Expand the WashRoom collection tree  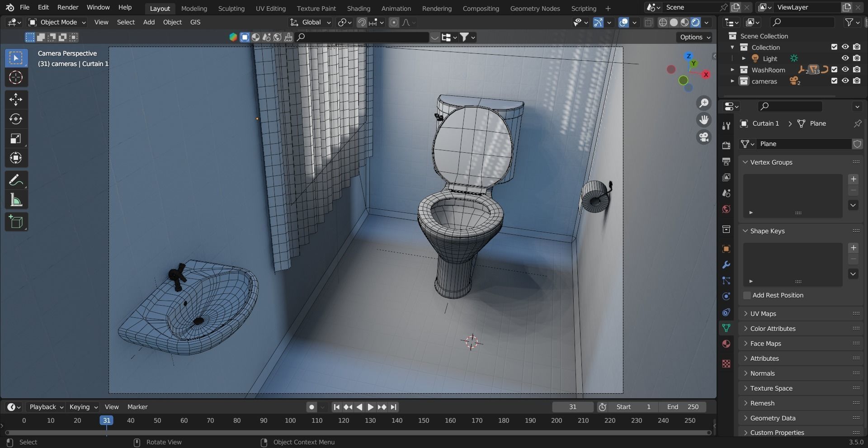(x=732, y=70)
